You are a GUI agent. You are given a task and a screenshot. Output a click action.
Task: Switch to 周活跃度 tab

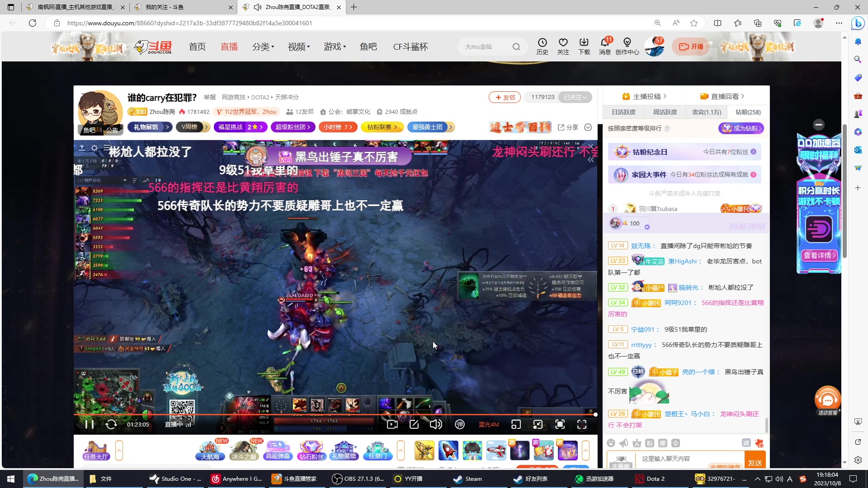click(665, 112)
